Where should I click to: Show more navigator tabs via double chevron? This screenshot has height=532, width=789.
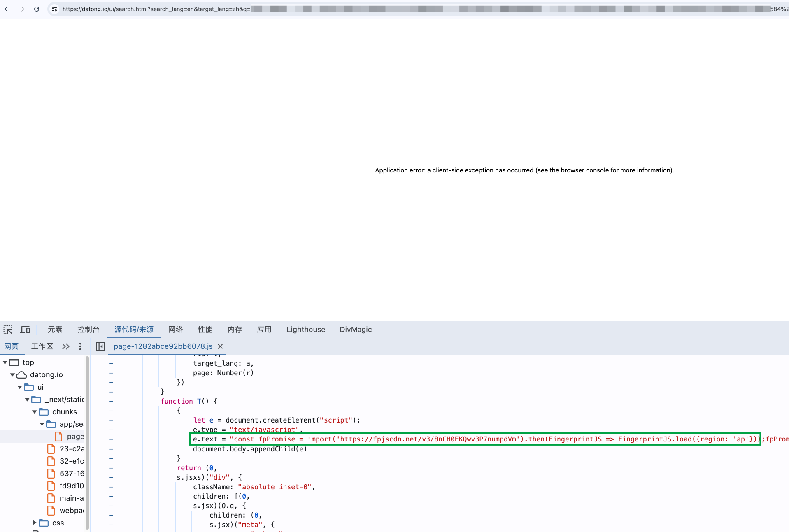click(66, 346)
